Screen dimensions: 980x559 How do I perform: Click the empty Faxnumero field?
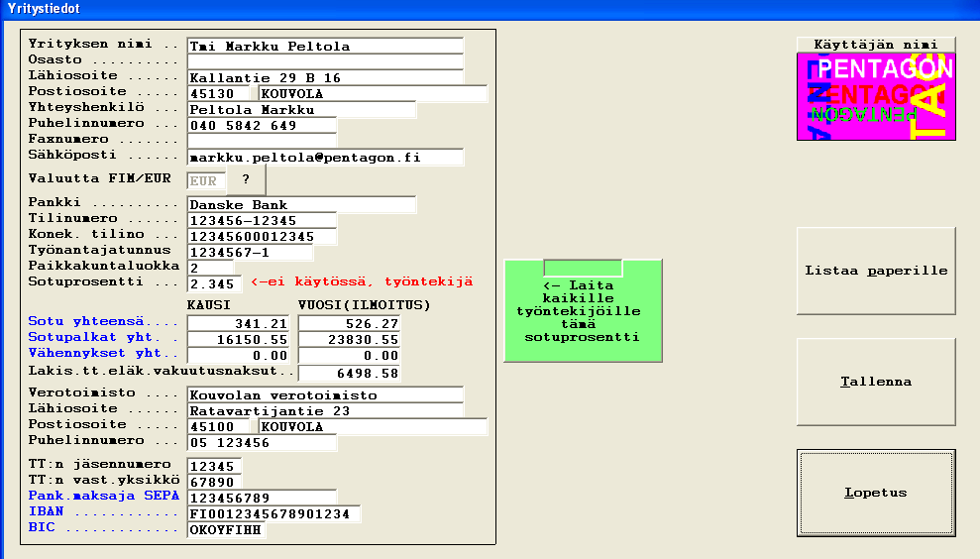tap(262, 141)
